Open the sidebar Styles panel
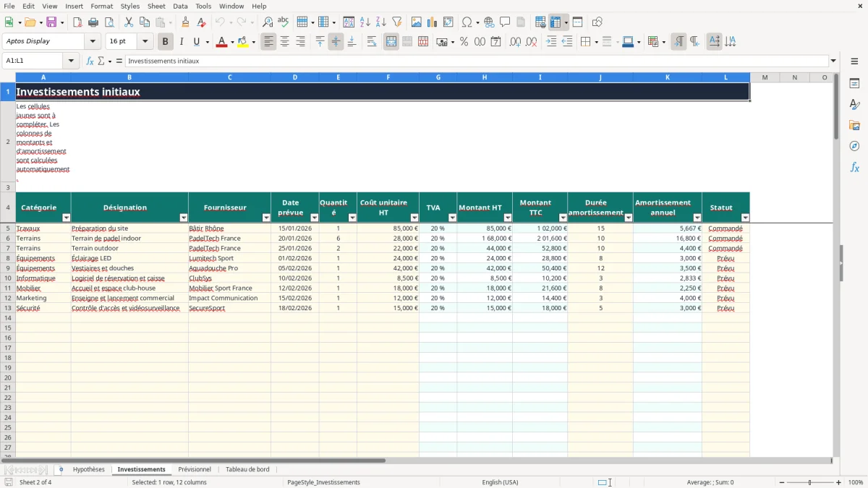The height and width of the screenshot is (488, 868). (854, 104)
